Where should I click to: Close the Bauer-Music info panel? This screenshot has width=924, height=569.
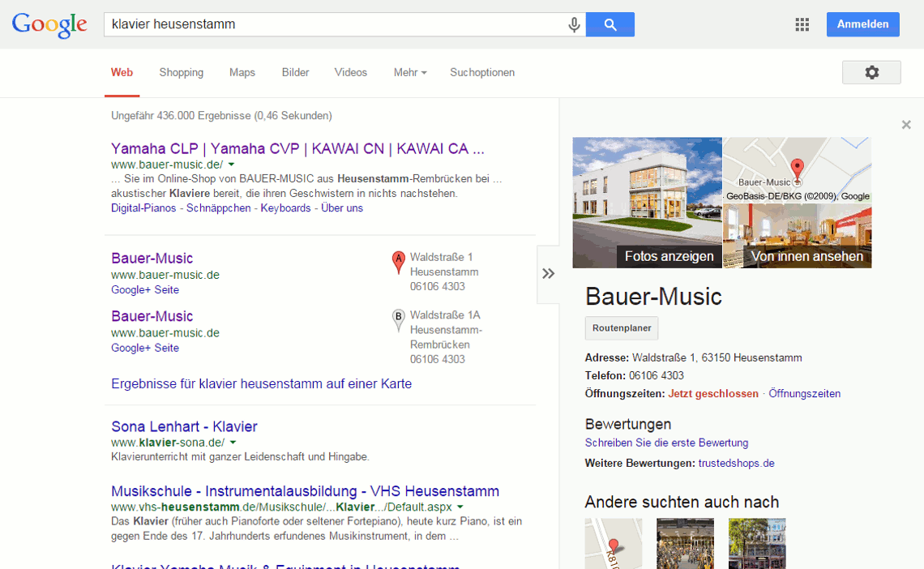[x=906, y=125]
